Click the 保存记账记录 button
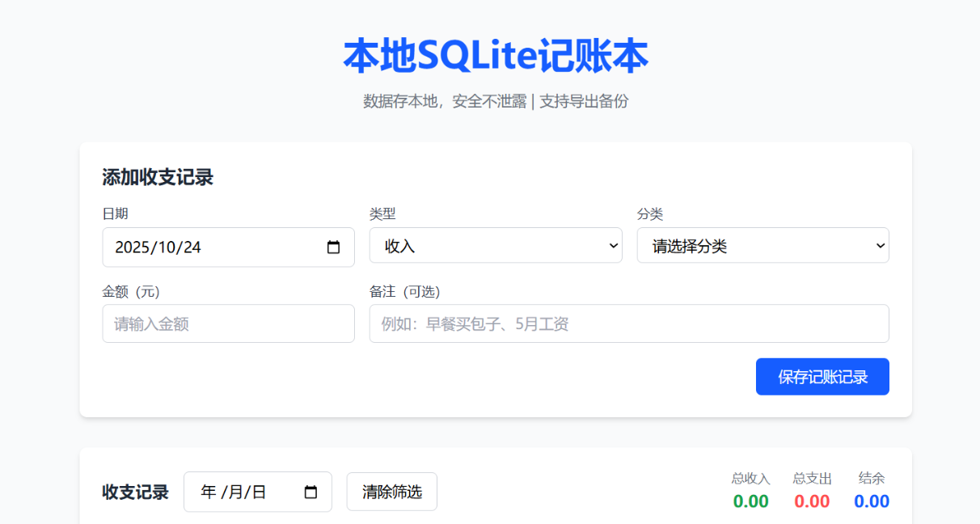The height and width of the screenshot is (524, 980). (x=822, y=377)
